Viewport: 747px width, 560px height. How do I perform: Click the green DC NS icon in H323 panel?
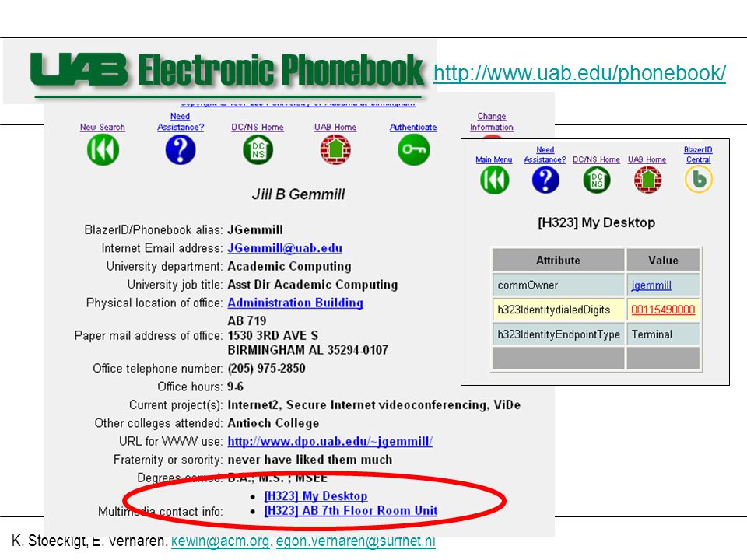pos(597,180)
